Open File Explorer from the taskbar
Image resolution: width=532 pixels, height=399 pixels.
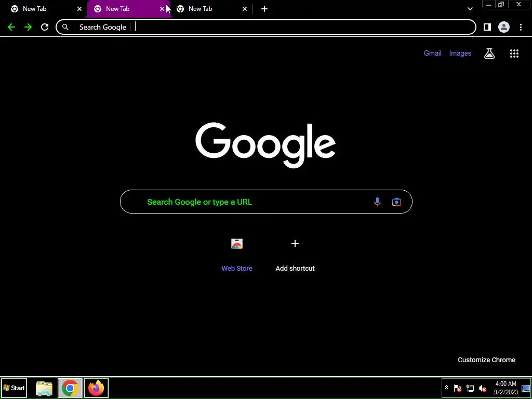(44, 388)
